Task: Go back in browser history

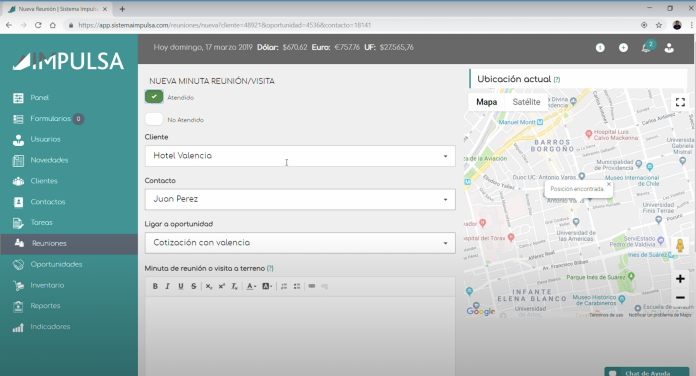Action: point(9,25)
